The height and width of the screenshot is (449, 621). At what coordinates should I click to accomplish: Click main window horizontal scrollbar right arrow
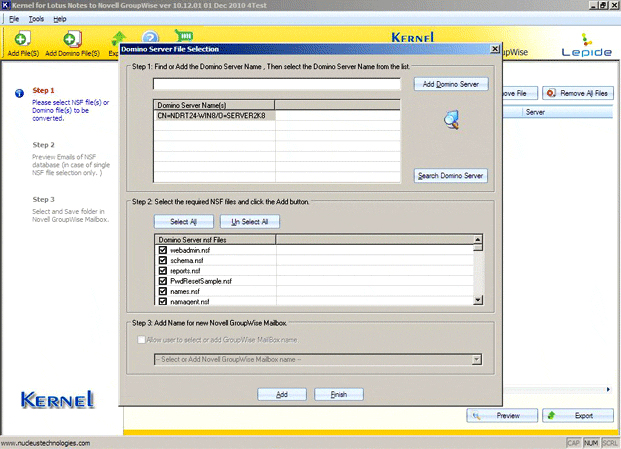click(x=609, y=389)
